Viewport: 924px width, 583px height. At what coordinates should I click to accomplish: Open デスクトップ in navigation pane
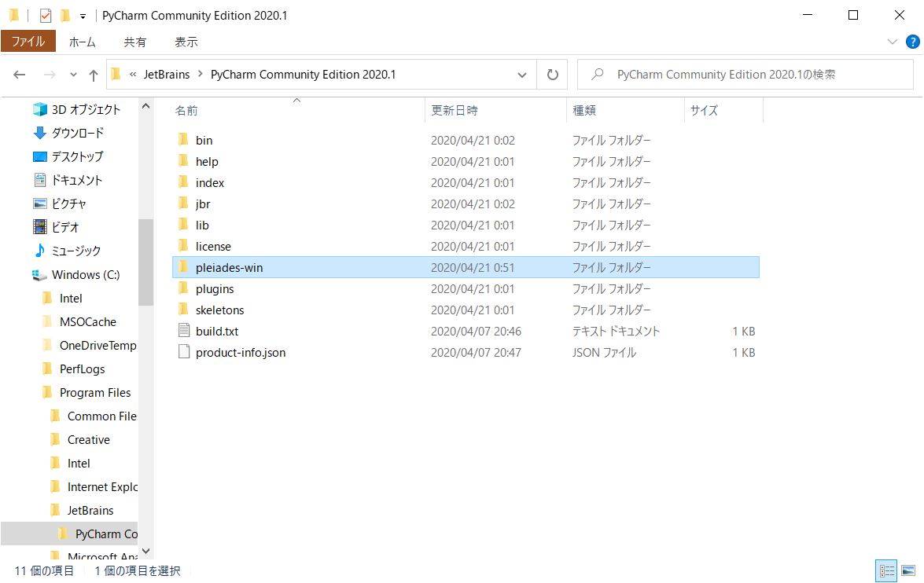(77, 156)
